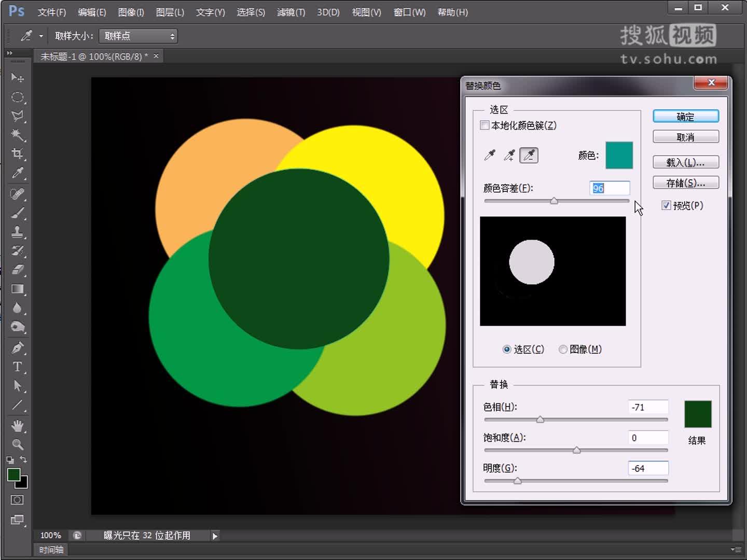The image size is (747, 560).
Task: Open the 滤镜 menu
Action: click(290, 12)
